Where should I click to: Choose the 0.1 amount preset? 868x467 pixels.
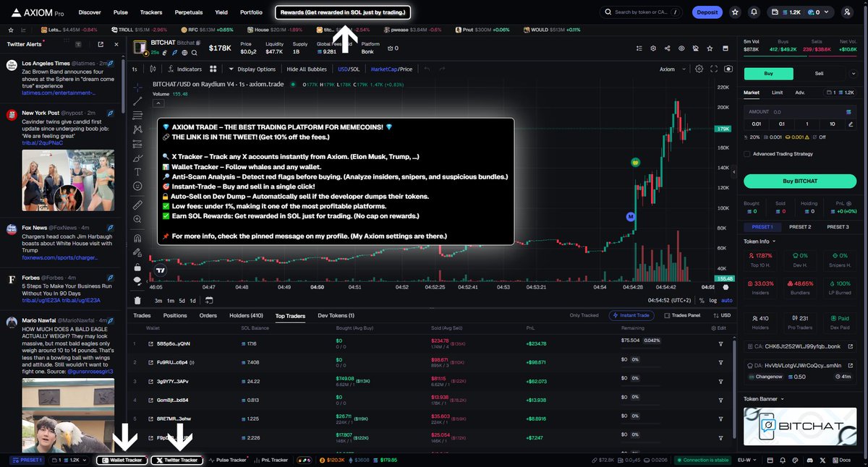781,124
